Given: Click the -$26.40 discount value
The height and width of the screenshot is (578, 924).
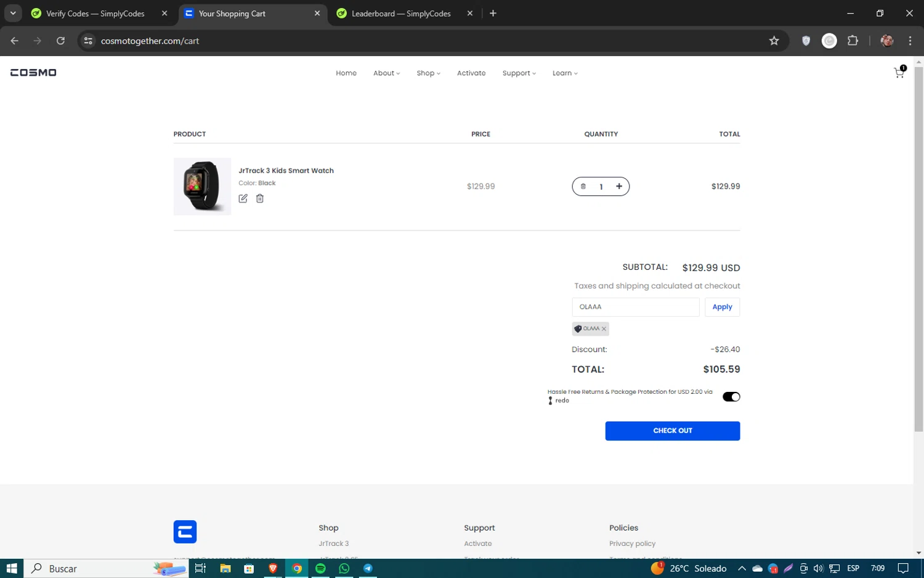Looking at the screenshot, I should (725, 349).
